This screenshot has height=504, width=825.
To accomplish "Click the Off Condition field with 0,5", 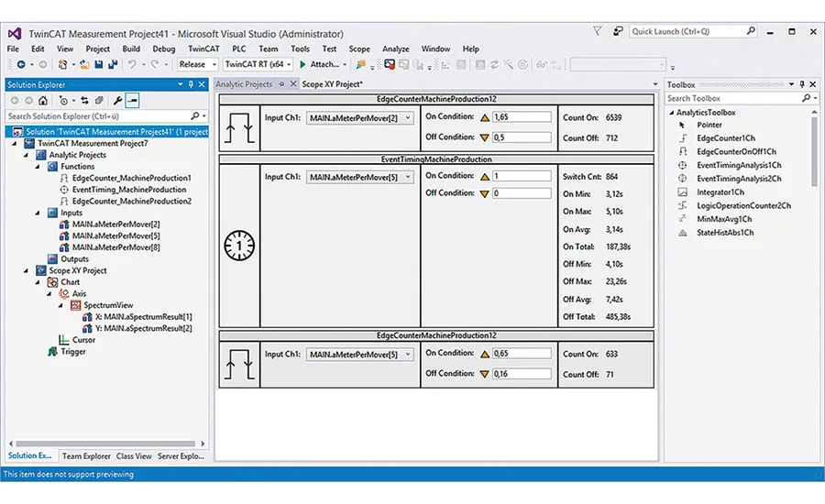I will [x=522, y=137].
